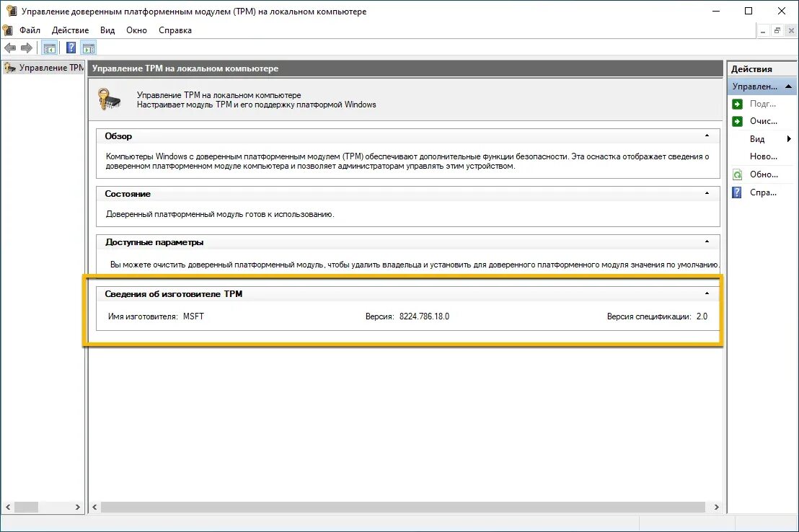Click the specification version value 2.0

pos(702,316)
